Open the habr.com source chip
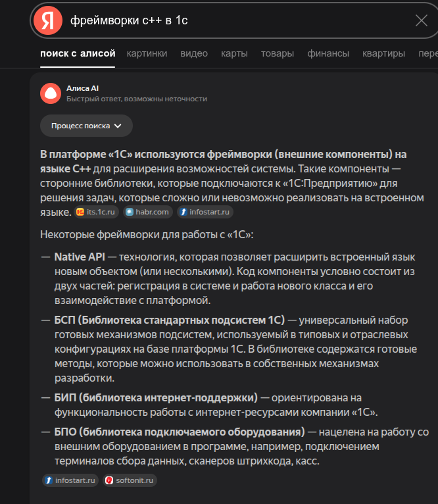The image size is (438, 504). (148, 212)
